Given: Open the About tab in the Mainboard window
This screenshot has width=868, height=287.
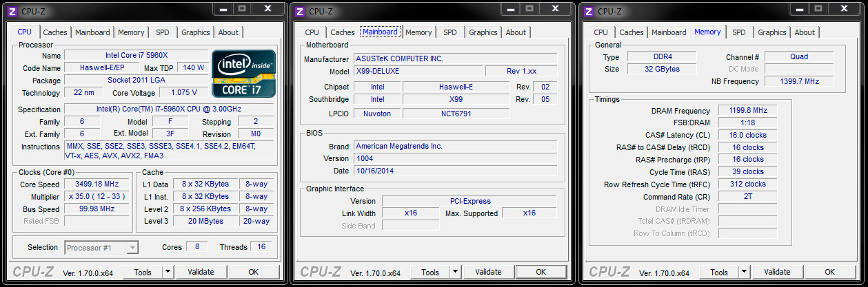Looking at the screenshot, I should pos(516,32).
